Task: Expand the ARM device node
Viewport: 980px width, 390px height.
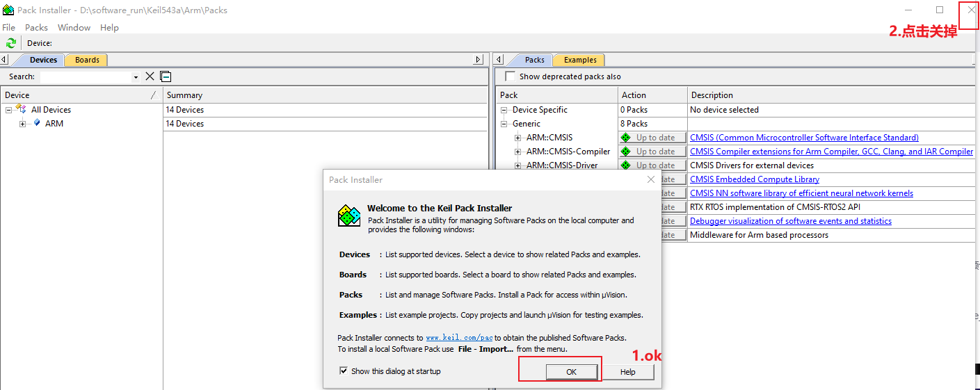Action: point(22,124)
